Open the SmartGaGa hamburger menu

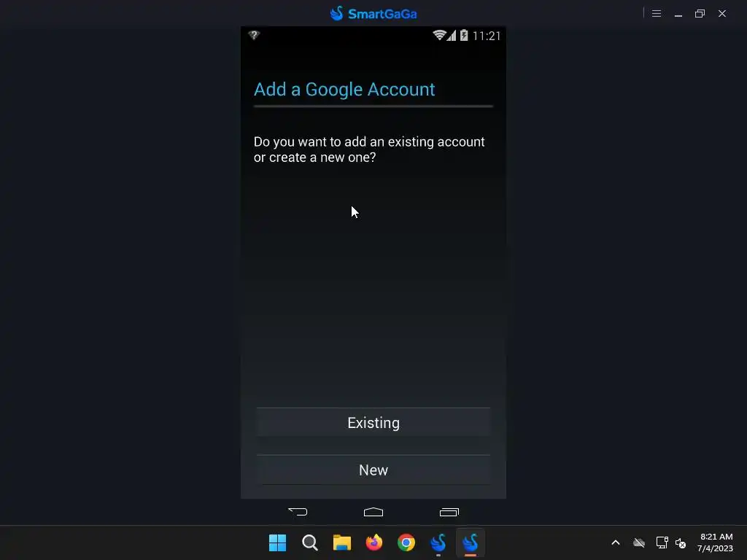tap(656, 13)
